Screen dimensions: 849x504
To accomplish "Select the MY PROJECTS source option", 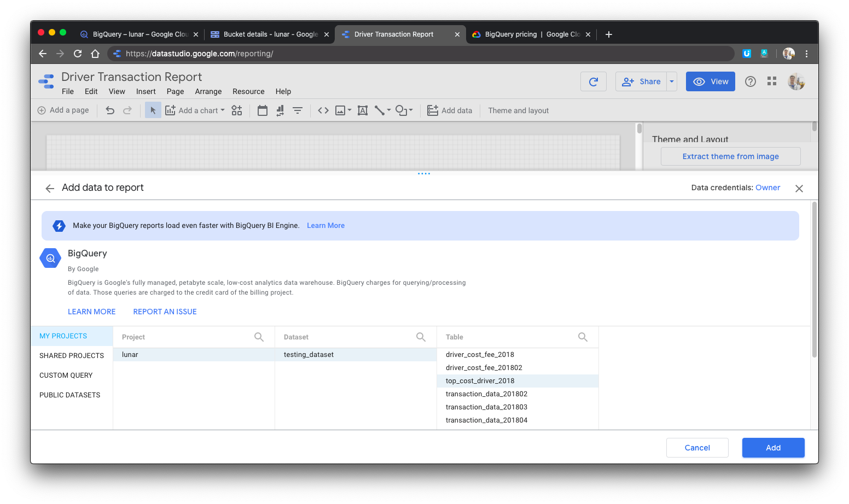I will (x=62, y=336).
